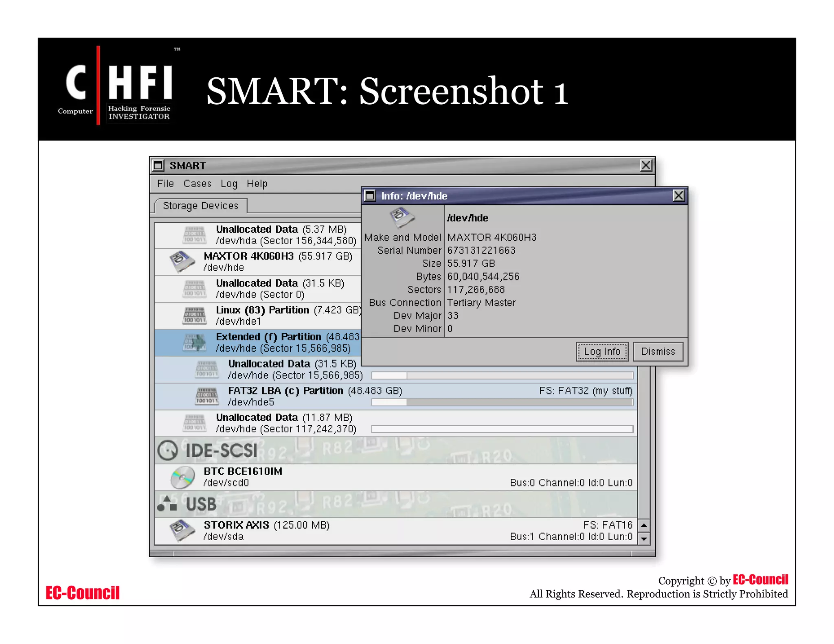The image size is (834, 644).
Task: Click the IDE-SCSI section clock icon
Action: point(167,451)
